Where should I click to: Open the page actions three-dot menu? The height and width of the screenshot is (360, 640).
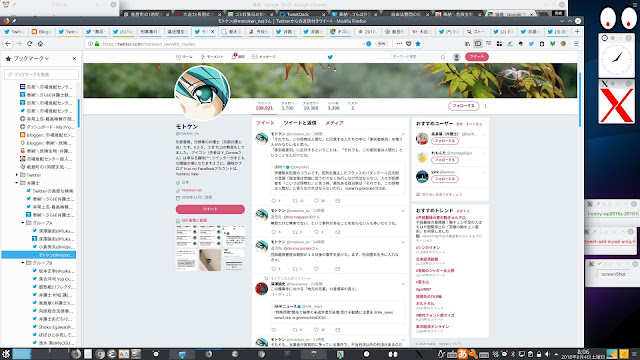399,44
